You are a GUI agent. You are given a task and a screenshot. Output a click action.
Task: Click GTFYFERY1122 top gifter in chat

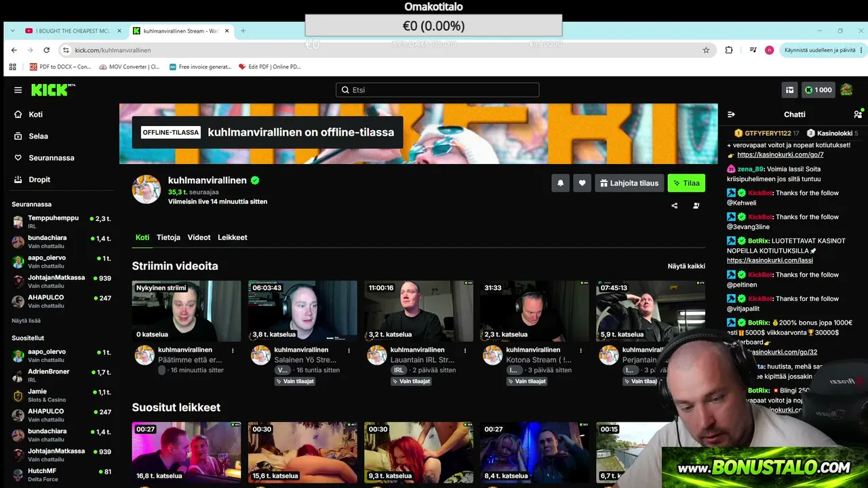[x=768, y=134]
